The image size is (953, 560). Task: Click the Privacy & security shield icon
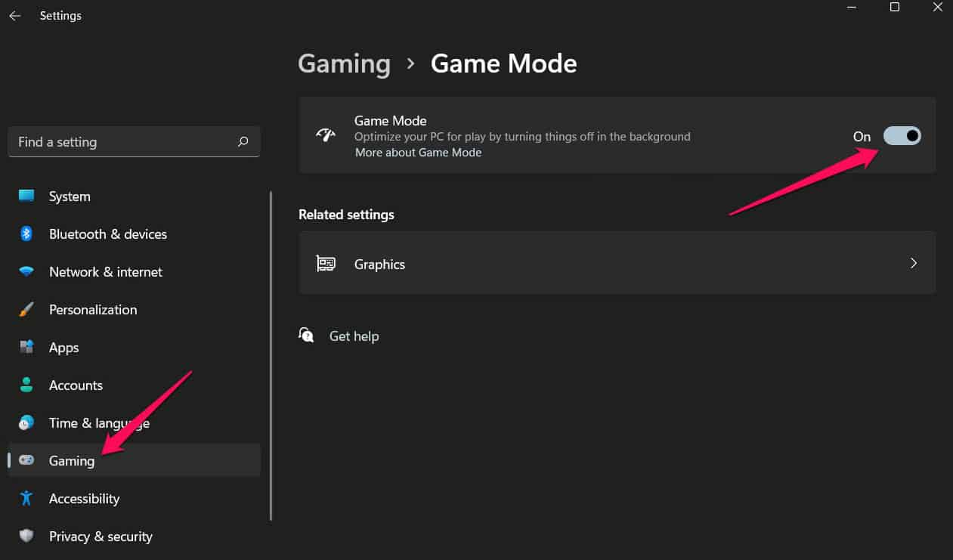point(26,536)
